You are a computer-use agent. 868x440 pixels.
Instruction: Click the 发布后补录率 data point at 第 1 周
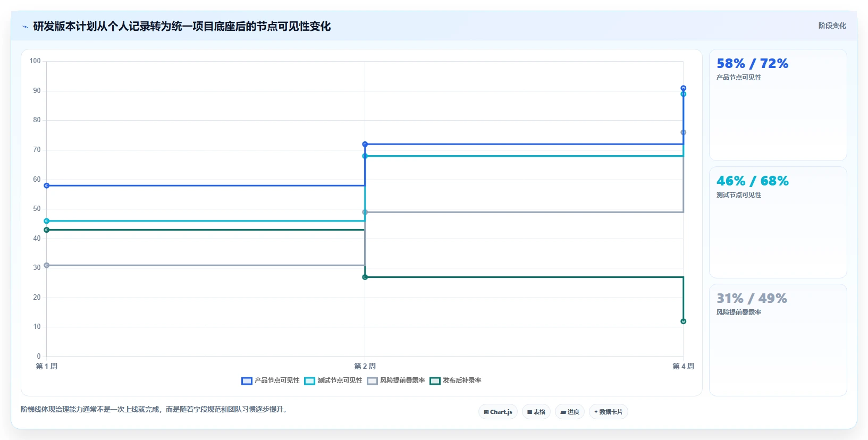click(x=47, y=230)
